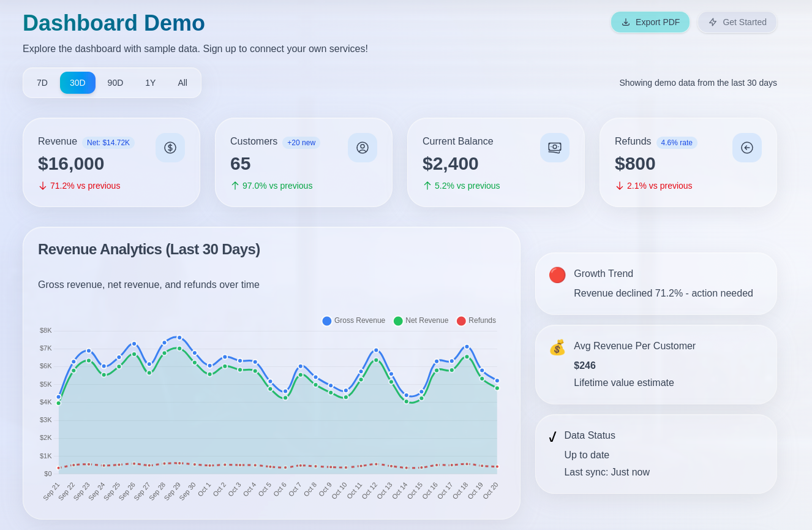This screenshot has width=812, height=530.
Task: Click the red circle icon next to Growth Trend
Action: click(557, 275)
